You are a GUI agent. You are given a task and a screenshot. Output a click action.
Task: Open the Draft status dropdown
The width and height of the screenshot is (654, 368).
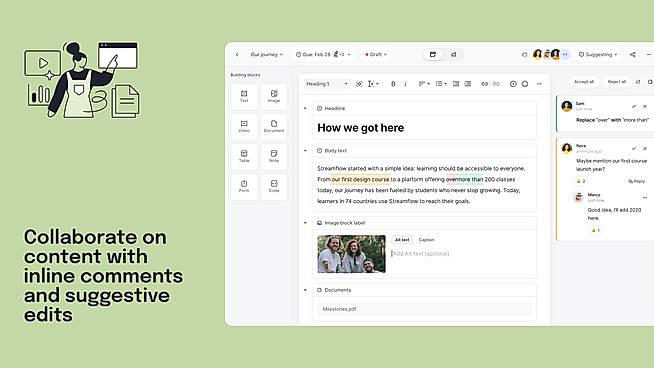pyautogui.click(x=376, y=55)
